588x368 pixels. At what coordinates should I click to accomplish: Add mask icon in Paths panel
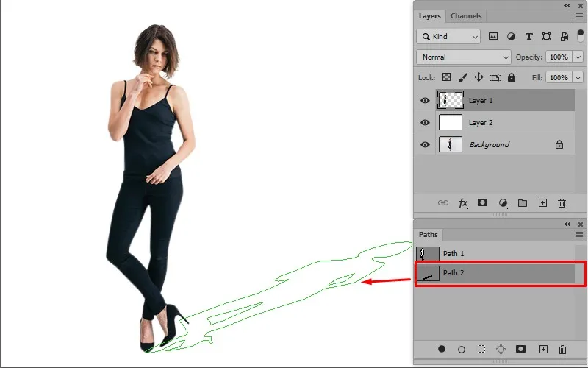pos(520,349)
